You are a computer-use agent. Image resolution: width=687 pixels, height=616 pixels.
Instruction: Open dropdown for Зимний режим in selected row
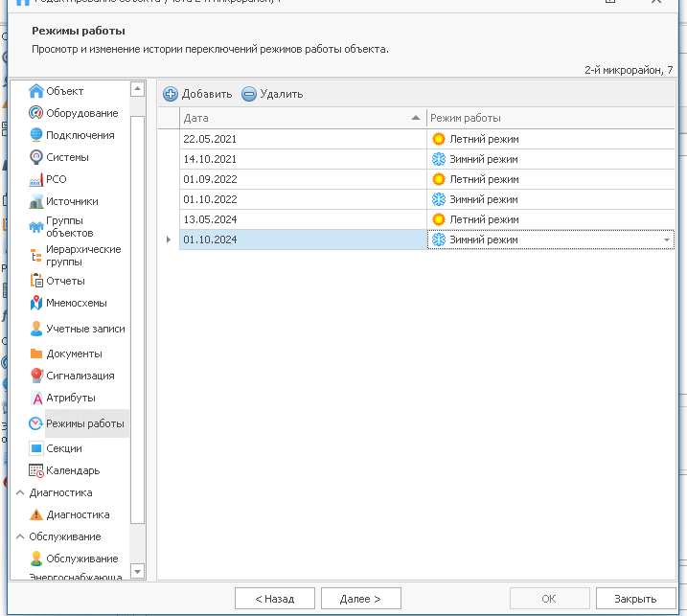(x=666, y=240)
